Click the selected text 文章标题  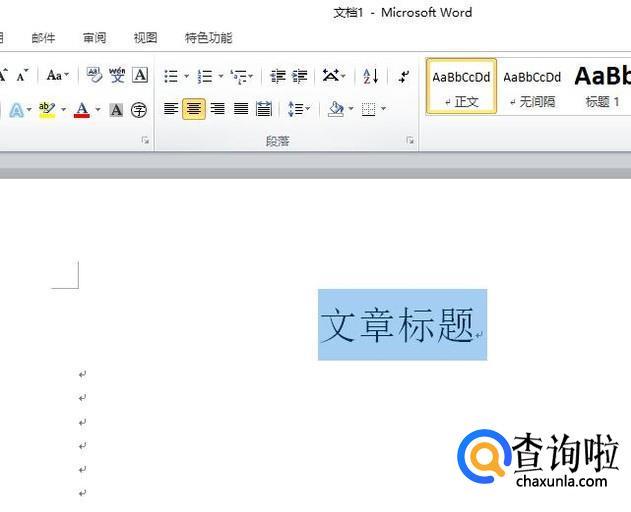pos(397,325)
